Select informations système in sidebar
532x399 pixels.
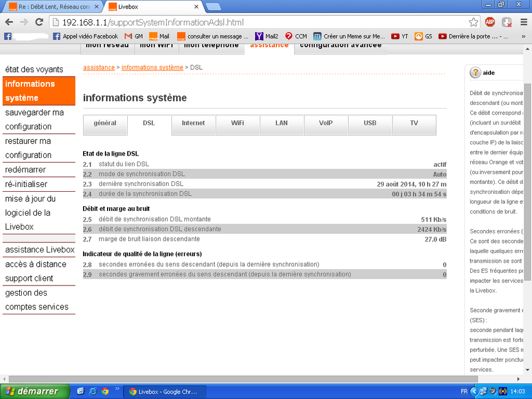pos(39,91)
